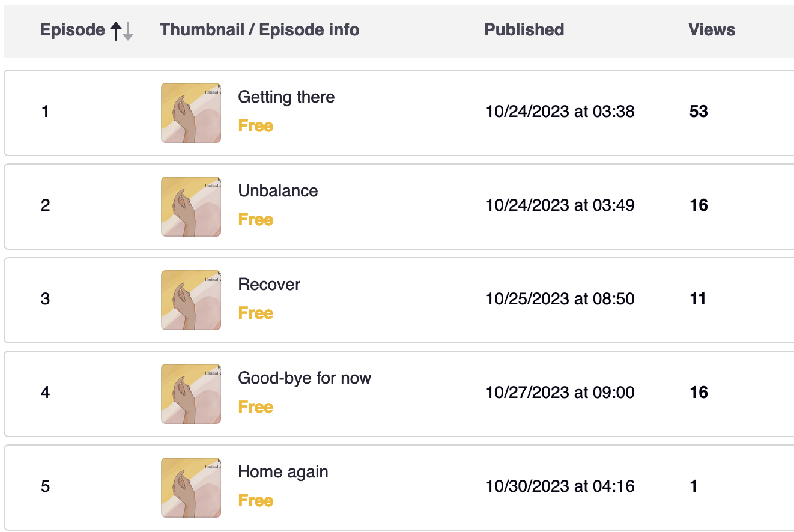The image size is (794, 532).
Task: Open the Good-bye for now thumbnail
Action: 191,394
